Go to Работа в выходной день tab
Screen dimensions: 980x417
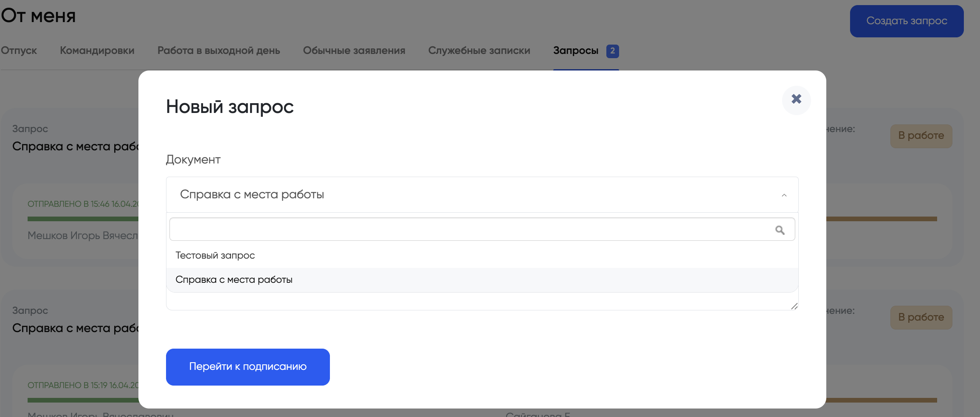(x=218, y=51)
